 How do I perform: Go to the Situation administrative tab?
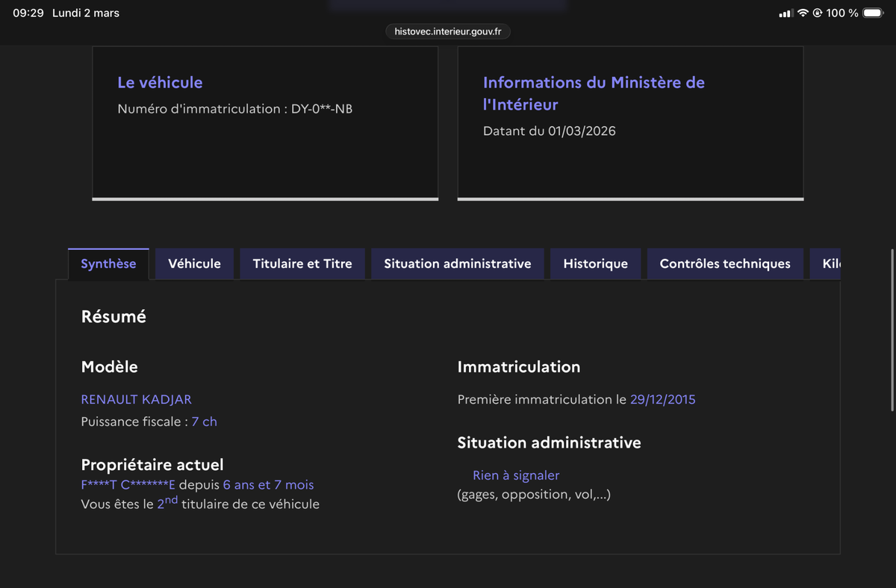[458, 264]
